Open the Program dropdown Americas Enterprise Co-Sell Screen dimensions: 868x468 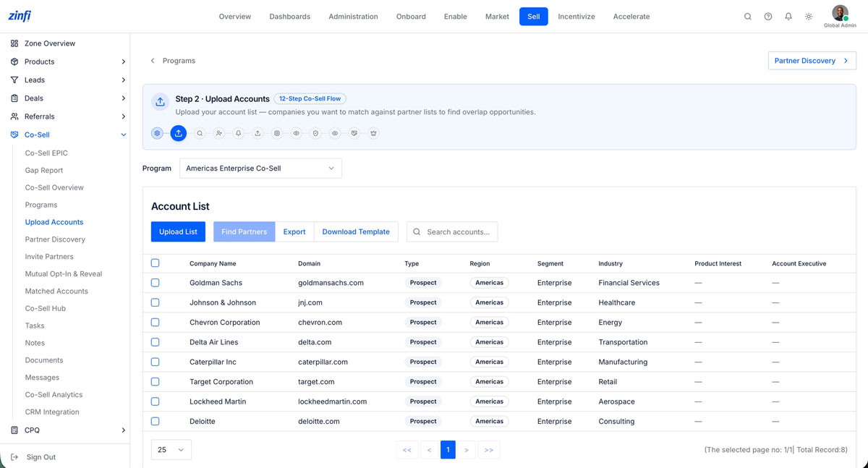tap(260, 169)
